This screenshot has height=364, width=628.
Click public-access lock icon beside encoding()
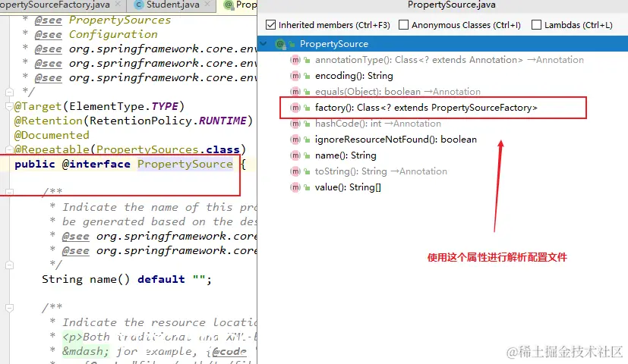[x=308, y=76]
